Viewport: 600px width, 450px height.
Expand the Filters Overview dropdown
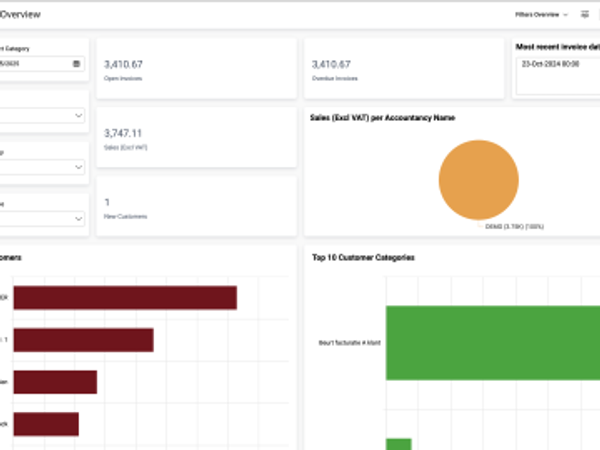click(x=541, y=15)
